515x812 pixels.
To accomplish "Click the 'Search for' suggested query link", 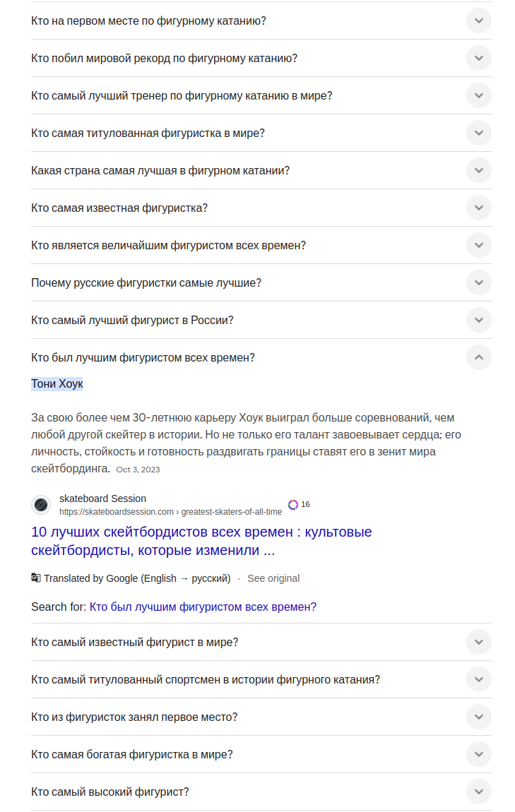I will [203, 607].
